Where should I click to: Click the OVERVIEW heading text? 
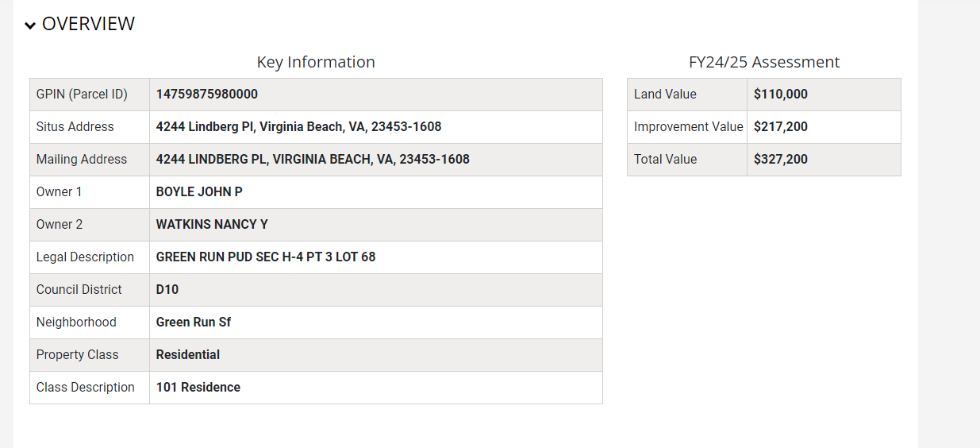88,24
